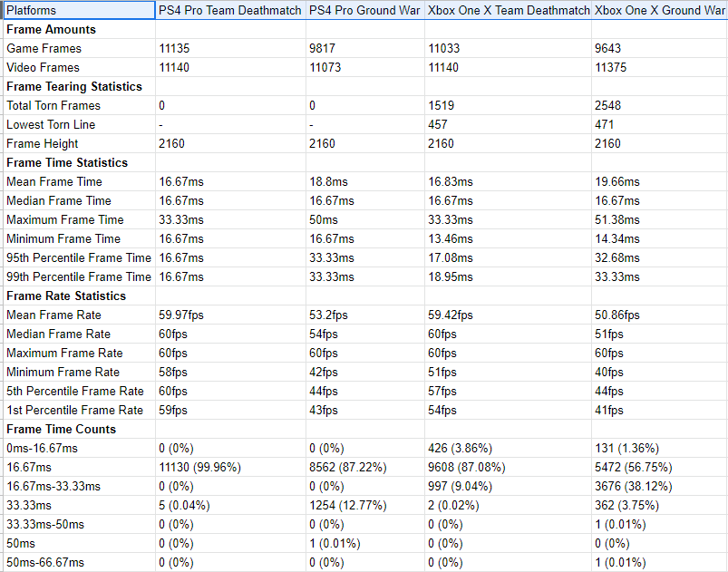The height and width of the screenshot is (572, 728).
Task: Select the PS4 Pro Team Deathmatch header
Action: click(x=230, y=10)
